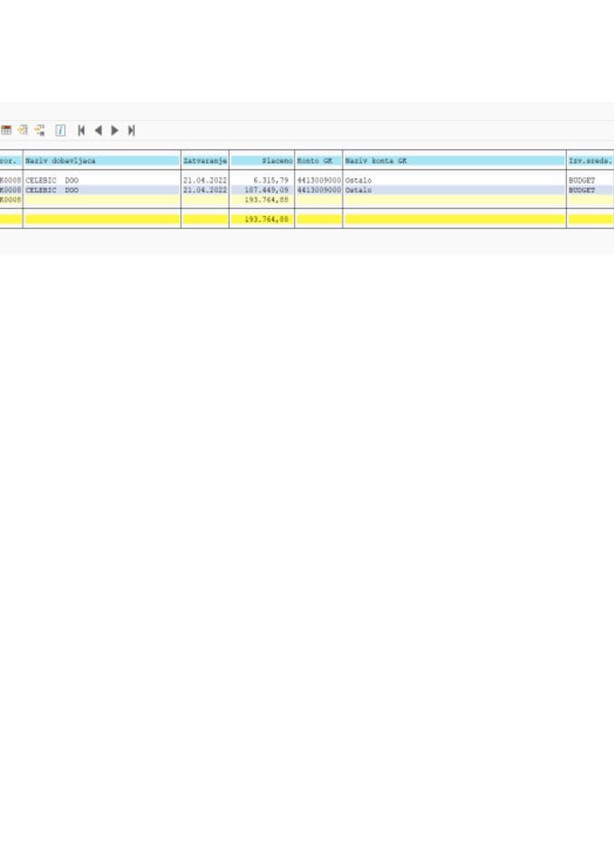The width and height of the screenshot is (614, 868).
Task: Open the information (i) icon
Action: [61, 130]
